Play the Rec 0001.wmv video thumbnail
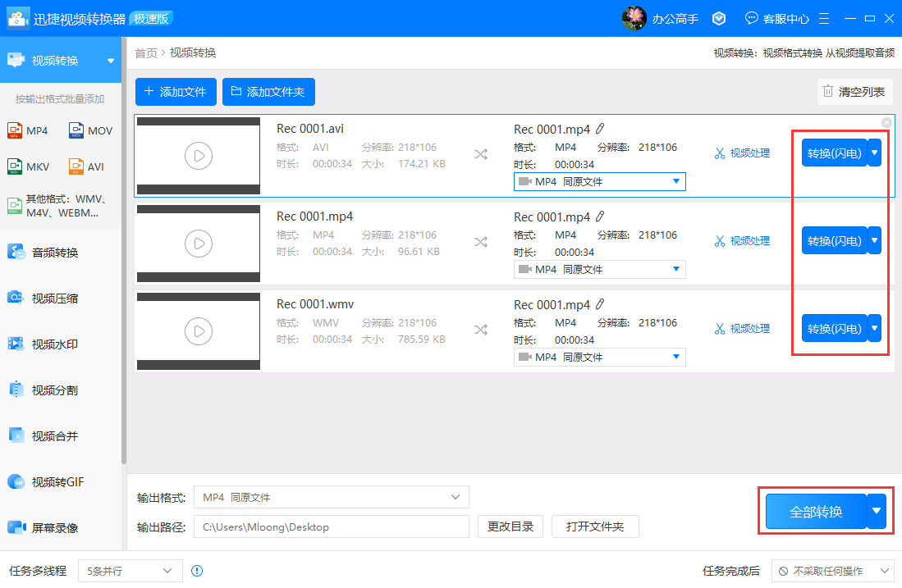The height and width of the screenshot is (588, 902). (x=198, y=330)
